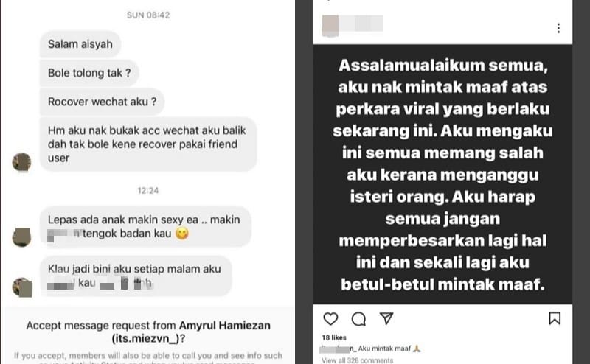Image resolution: width=590 pixels, height=364 pixels.
Task: Open sender avatar beside wechat message
Action: point(21,162)
